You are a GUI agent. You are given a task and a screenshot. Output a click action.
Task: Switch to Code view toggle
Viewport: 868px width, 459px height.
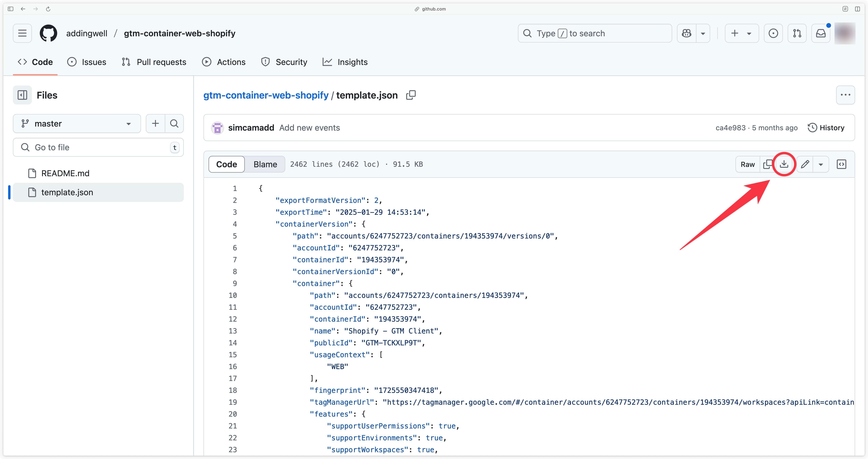point(226,164)
